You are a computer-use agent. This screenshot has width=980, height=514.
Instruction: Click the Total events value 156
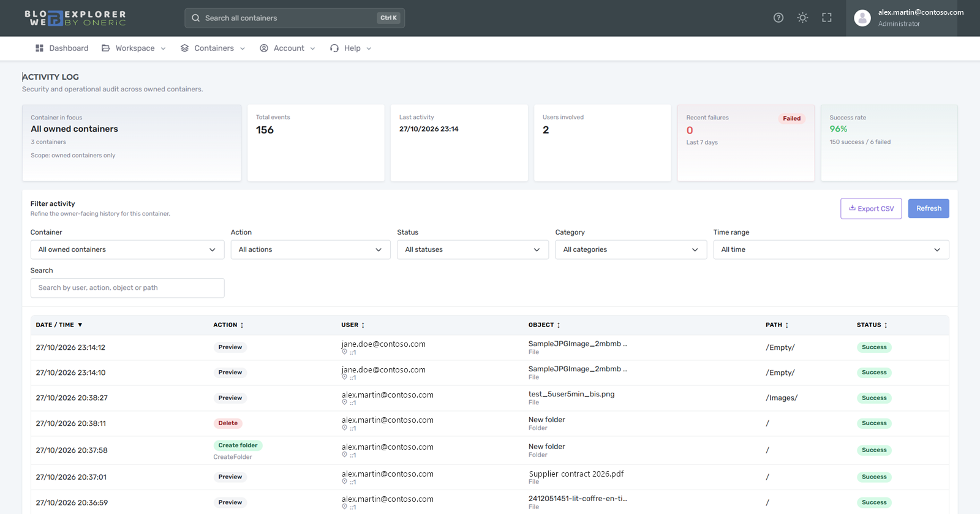pyautogui.click(x=265, y=130)
